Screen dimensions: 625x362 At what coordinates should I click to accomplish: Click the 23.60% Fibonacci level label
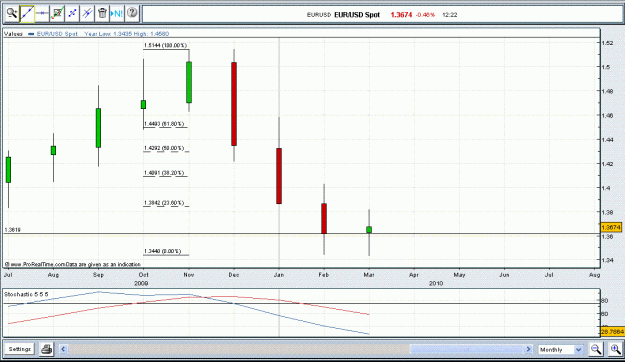point(164,203)
